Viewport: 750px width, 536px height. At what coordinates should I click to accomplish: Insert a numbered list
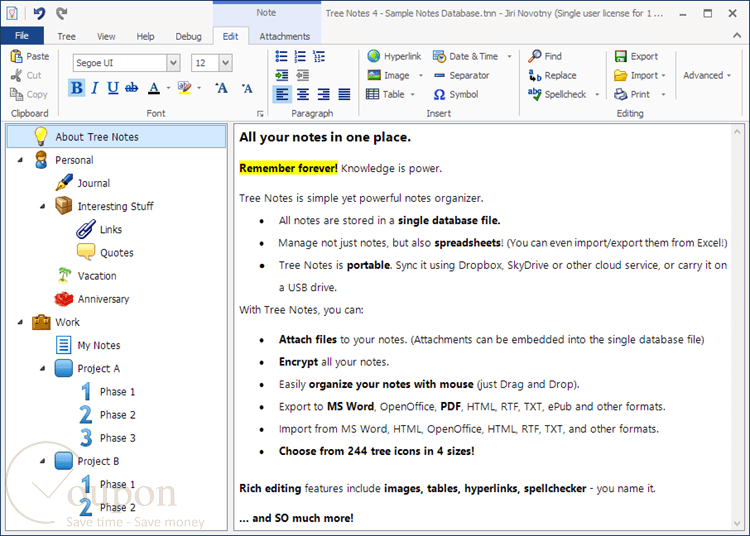[300, 56]
